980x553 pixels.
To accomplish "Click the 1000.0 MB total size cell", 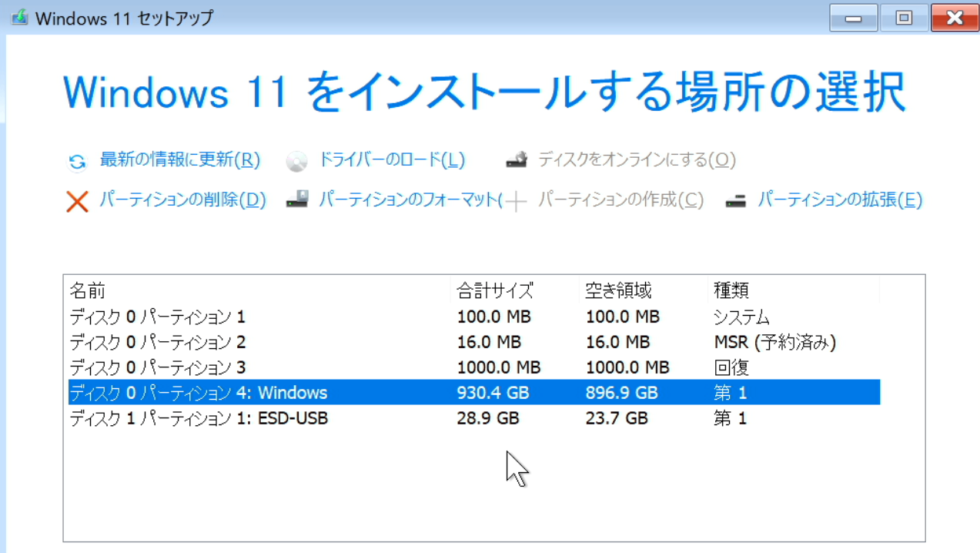I will coord(498,367).
